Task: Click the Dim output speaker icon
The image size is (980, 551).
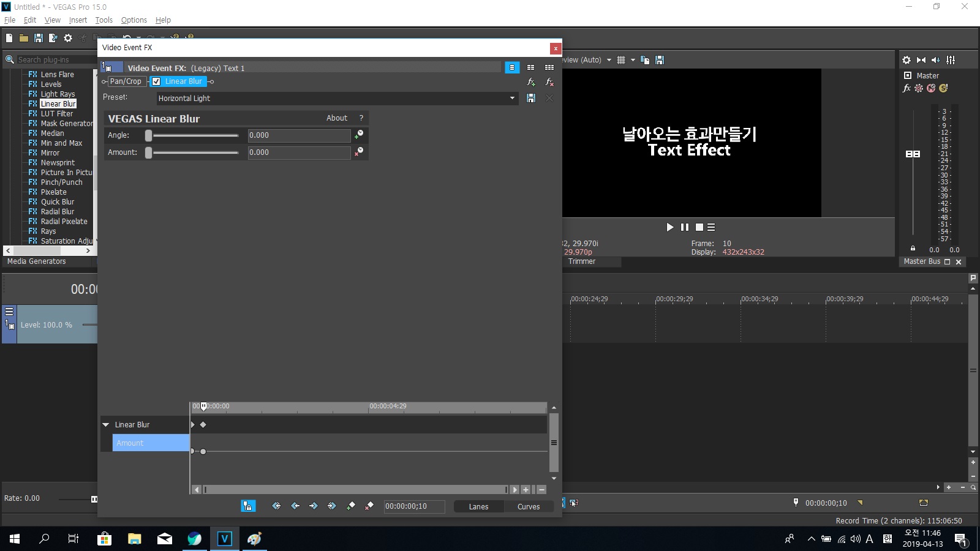Action: [936, 60]
